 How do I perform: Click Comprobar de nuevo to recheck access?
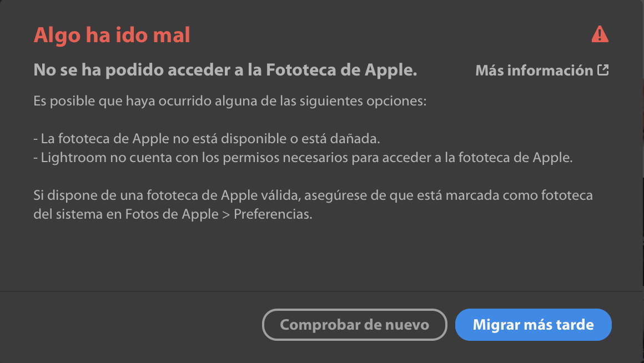(x=354, y=325)
